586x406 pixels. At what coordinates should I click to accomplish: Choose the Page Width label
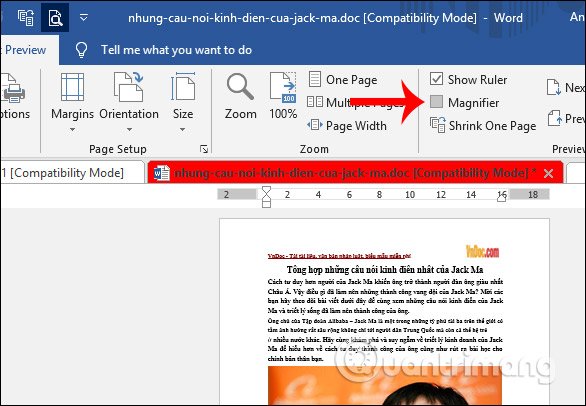click(x=356, y=126)
